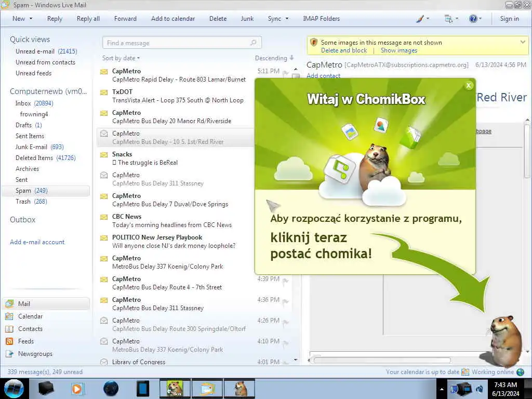Open the Junk E-mail folder

tap(39, 147)
